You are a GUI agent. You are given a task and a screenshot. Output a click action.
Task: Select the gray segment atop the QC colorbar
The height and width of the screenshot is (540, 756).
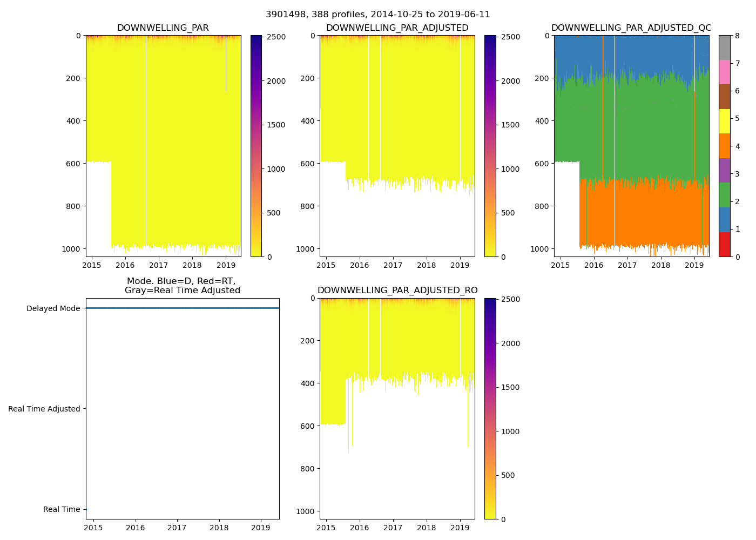(724, 48)
